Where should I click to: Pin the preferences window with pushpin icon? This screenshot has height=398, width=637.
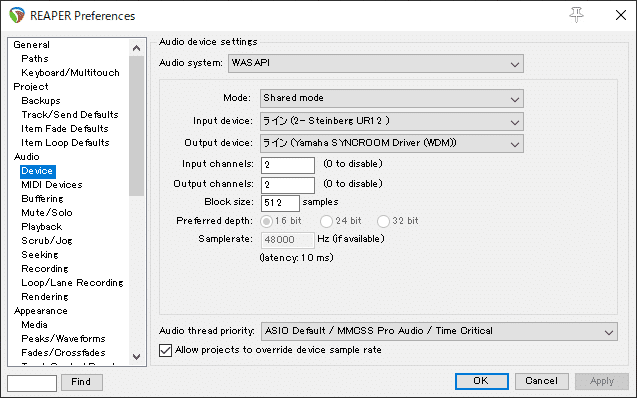pos(576,15)
